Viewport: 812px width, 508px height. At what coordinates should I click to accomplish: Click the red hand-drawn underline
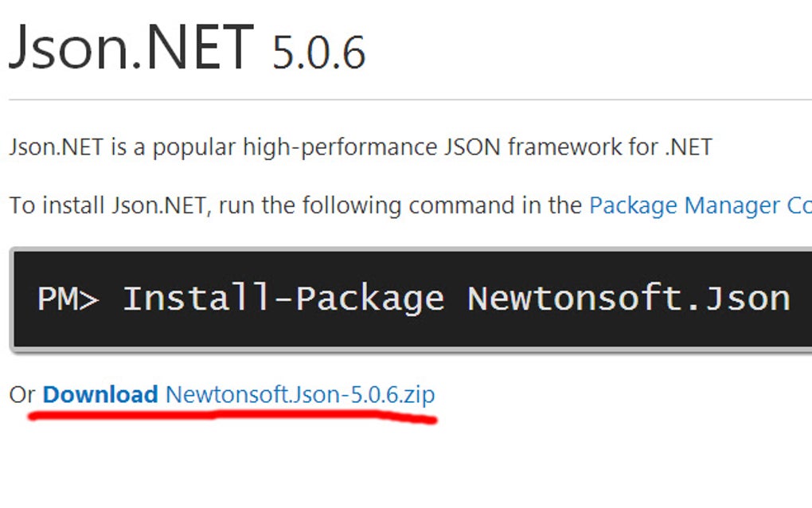tap(231, 415)
